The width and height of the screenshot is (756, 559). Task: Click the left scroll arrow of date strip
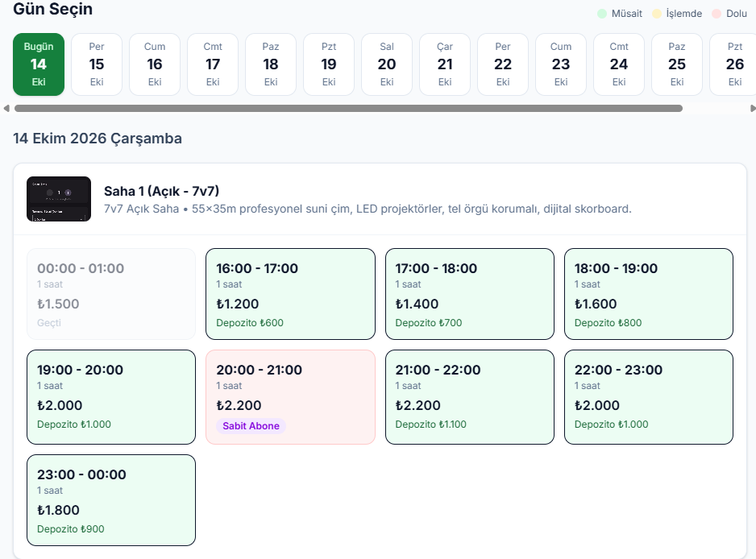tap(6, 109)
